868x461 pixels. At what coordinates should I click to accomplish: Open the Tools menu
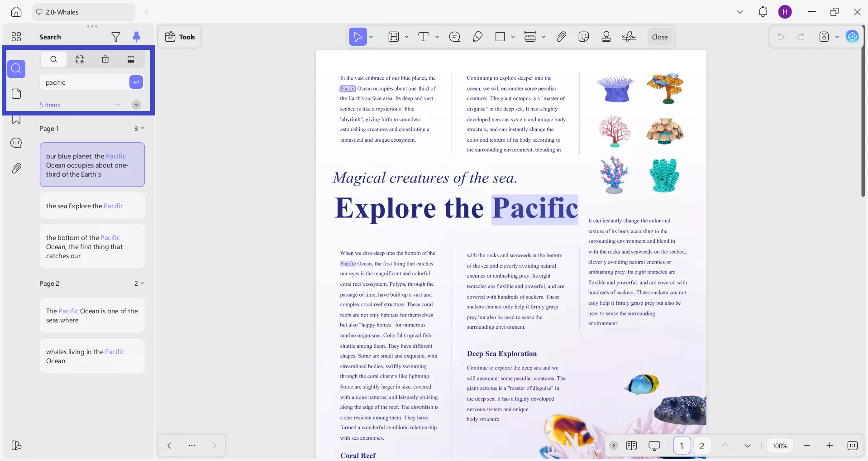pos(180,37)
